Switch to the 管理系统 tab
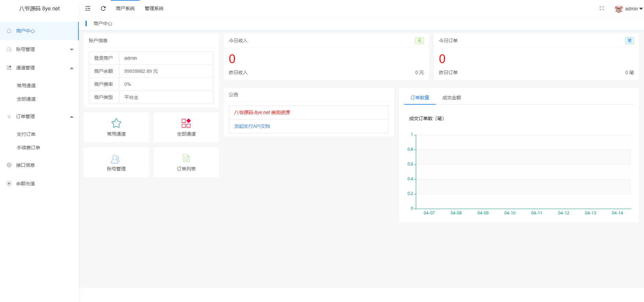The width and height of the screenshot is (644, 302). pyautogui.click(x=154, y=8)
